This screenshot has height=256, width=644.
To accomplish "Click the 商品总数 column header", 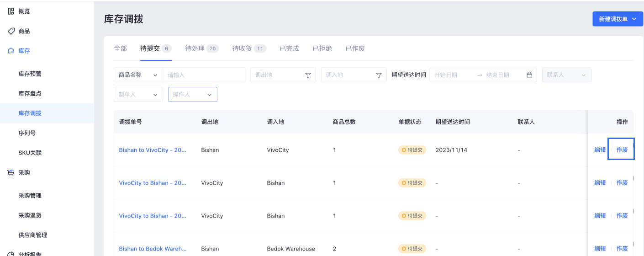I will click(x=344, y=122).
